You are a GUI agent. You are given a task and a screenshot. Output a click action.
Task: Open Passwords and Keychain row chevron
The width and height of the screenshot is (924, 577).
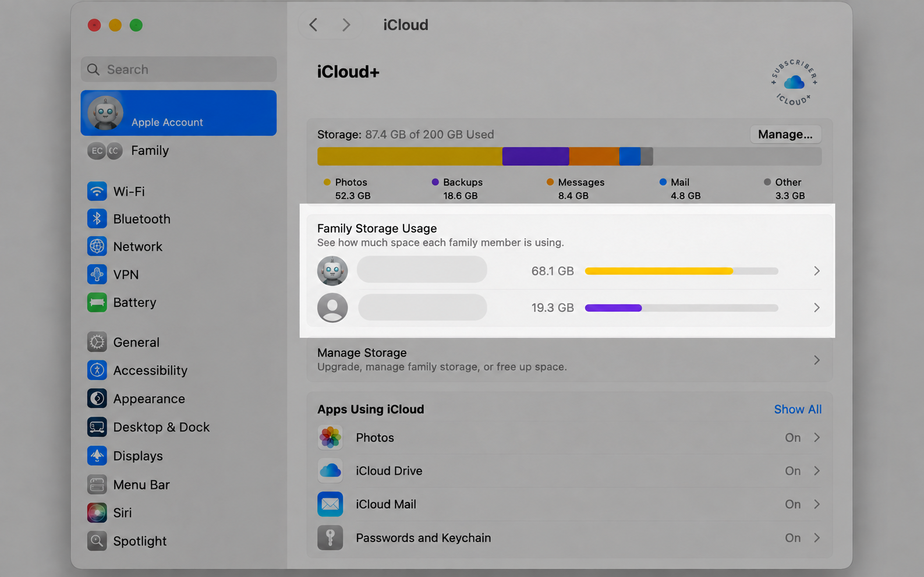coord(817,537)
